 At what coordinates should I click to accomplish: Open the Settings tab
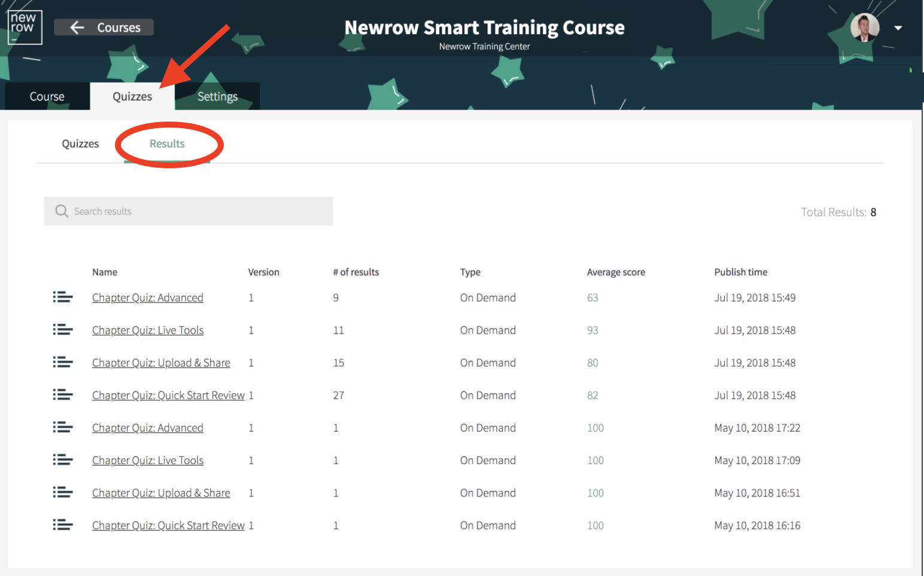pyautogui.click(x=217, y=96)
